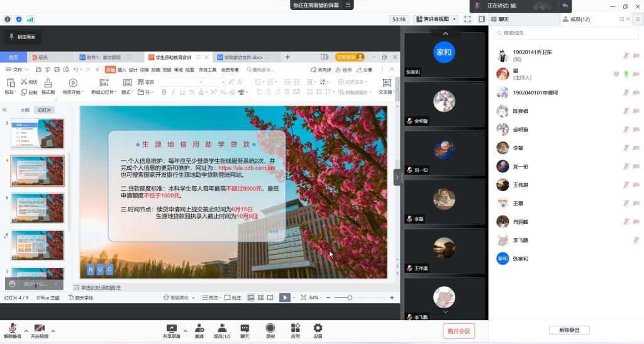Open meeting Settings (设置) gear
The height and width of the screenshot is (344, 644).
[x=318, y=328]
